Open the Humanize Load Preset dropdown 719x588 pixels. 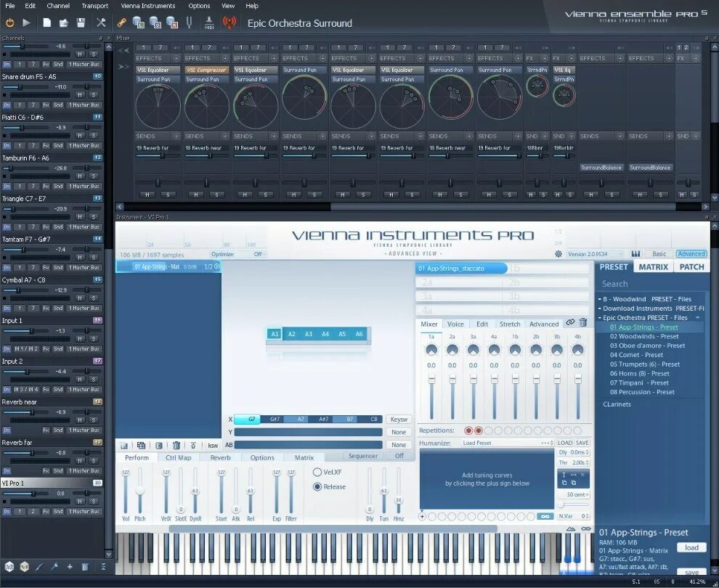(x=507, y=443)
